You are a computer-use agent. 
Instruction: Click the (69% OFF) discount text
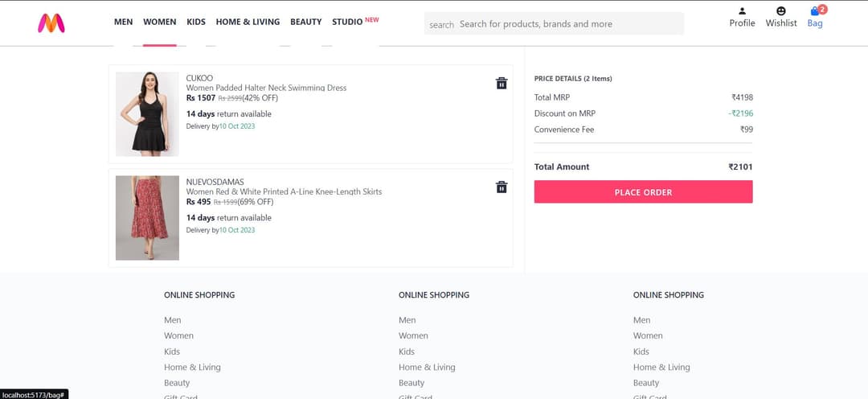[x=256, y=202]
